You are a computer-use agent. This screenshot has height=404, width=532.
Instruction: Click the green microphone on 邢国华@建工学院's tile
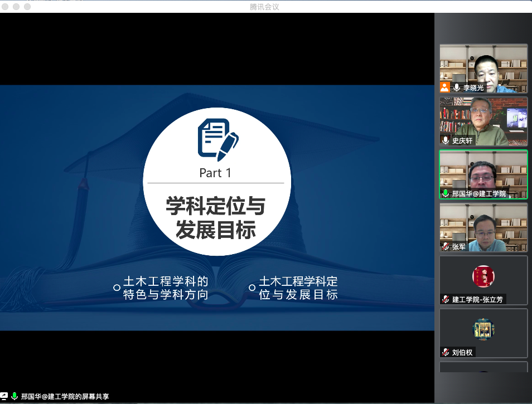[x=446, y=193]
